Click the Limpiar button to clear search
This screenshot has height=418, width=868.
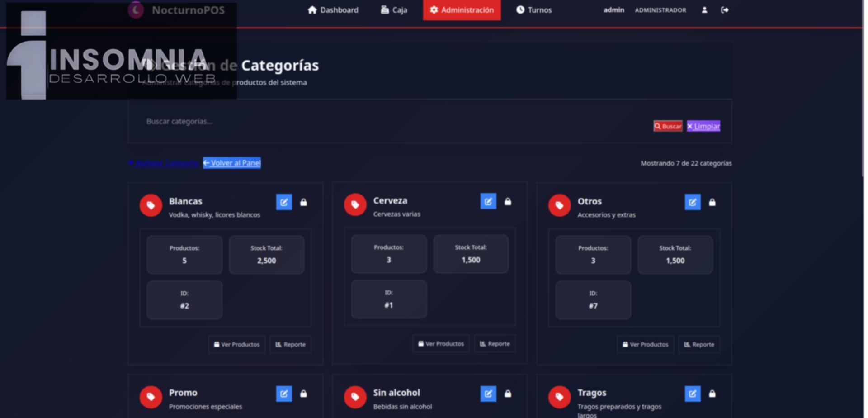(703, 126)
